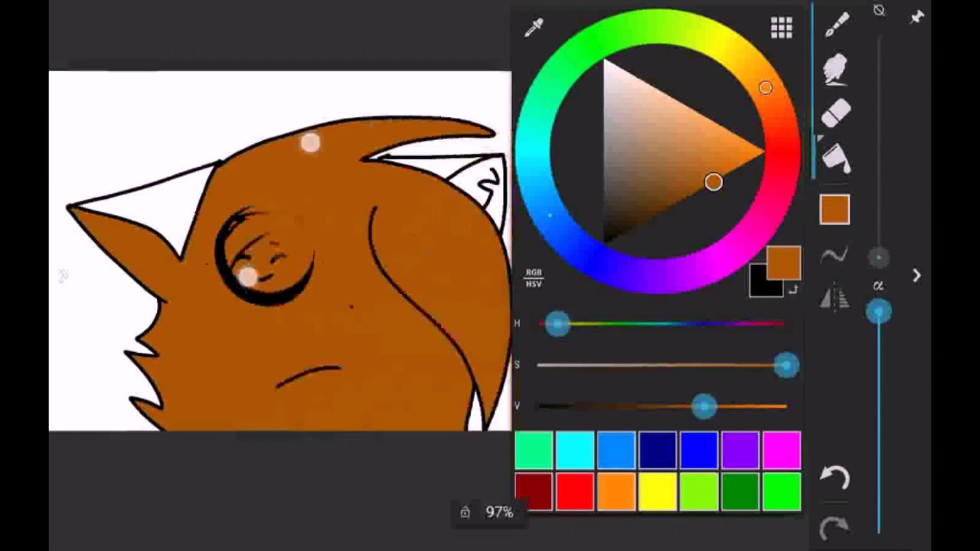Viewport: 980px width, 551px height.
Task: Expand the side panel chevron arrow
Action: pos(916,275)
